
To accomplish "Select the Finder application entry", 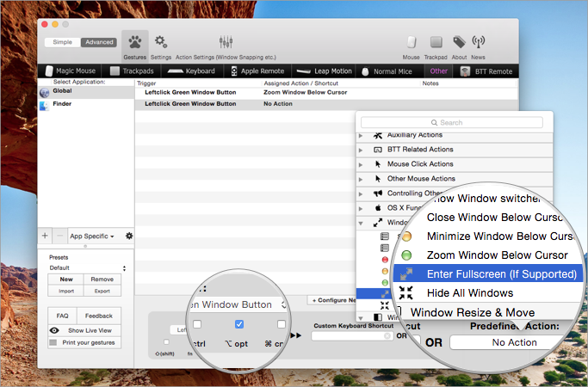I will tap(86, 106).
